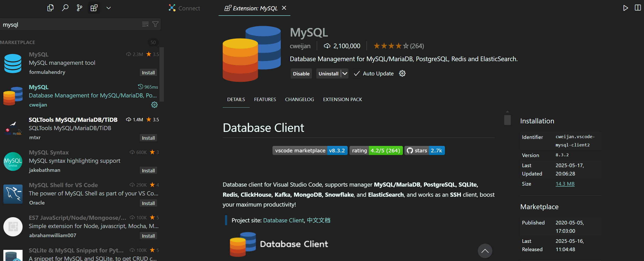
Task: Open the Source Control icon
Action: [79, 8]
